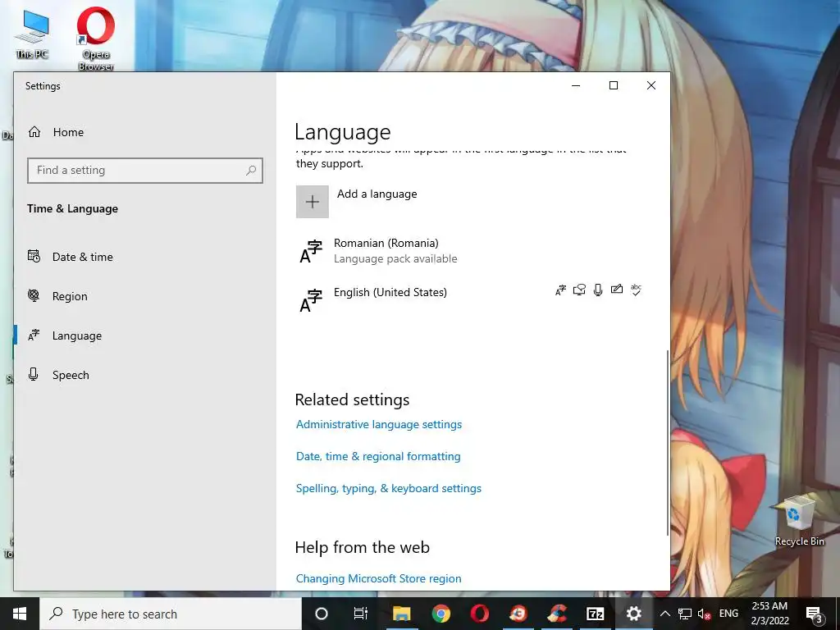This screenshot has height=630, width=840.
Task: Click the Romanian language A-character icon
Action: point(311,252)
